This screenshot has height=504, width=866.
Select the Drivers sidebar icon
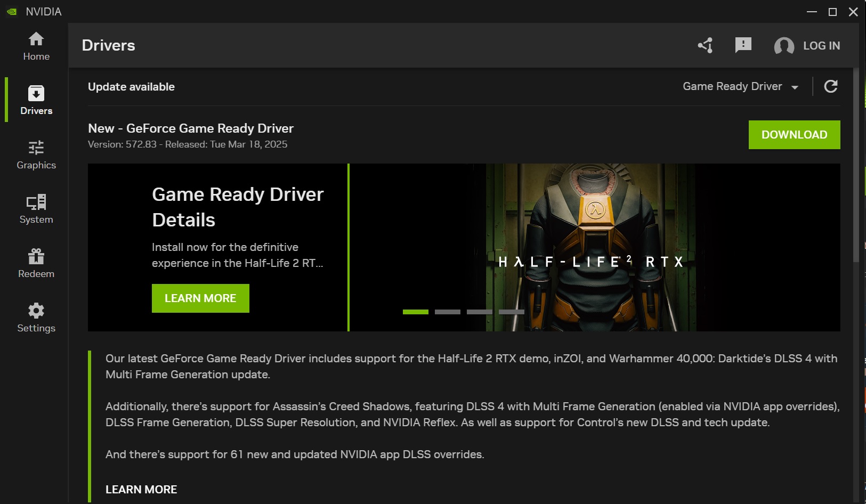[36, 99]
